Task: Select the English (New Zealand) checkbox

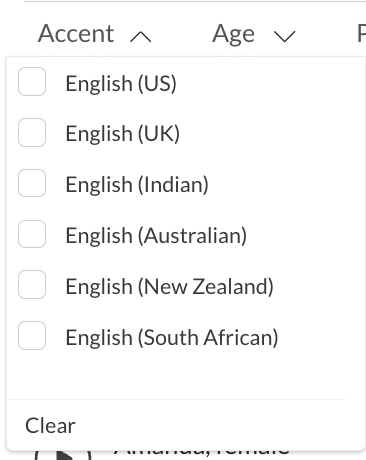Action: [32, 285]
